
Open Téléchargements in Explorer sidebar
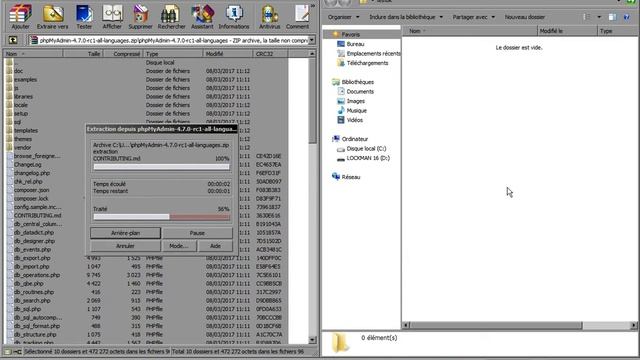tap(367, 63)
